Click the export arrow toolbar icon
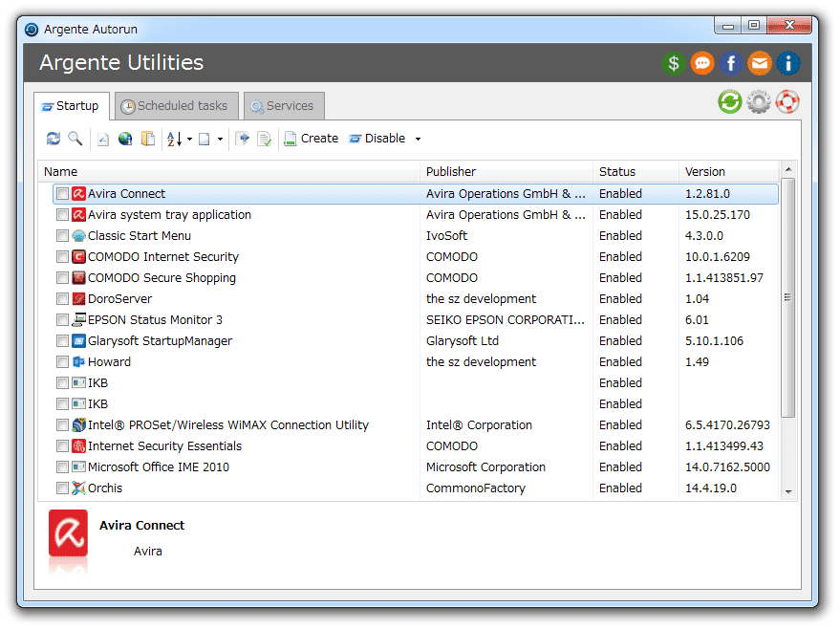This screenshot has height=629, width=840. point(242,139)
